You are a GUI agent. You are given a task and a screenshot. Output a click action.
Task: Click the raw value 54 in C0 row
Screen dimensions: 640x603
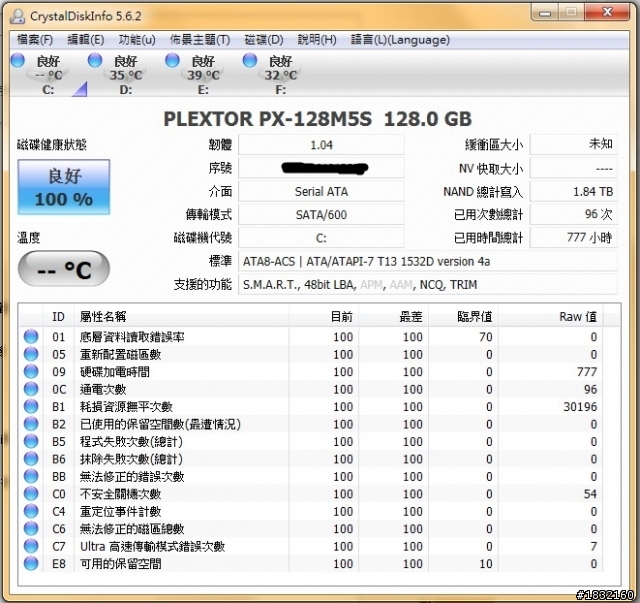point(590,494)
